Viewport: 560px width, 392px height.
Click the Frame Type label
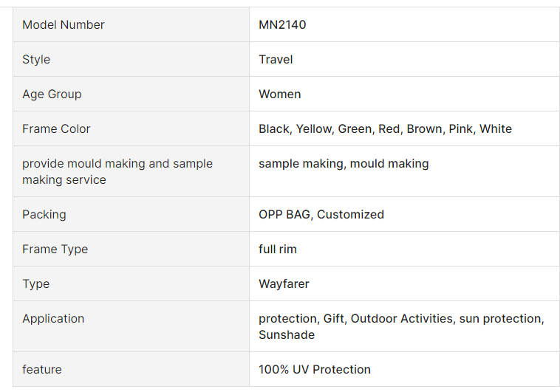tap(55, 250)
